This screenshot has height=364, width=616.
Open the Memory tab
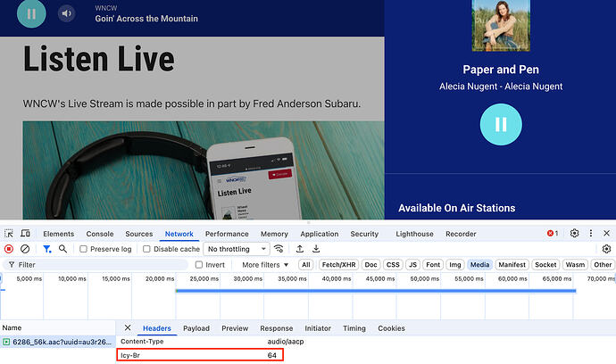(x=274, y=234)
